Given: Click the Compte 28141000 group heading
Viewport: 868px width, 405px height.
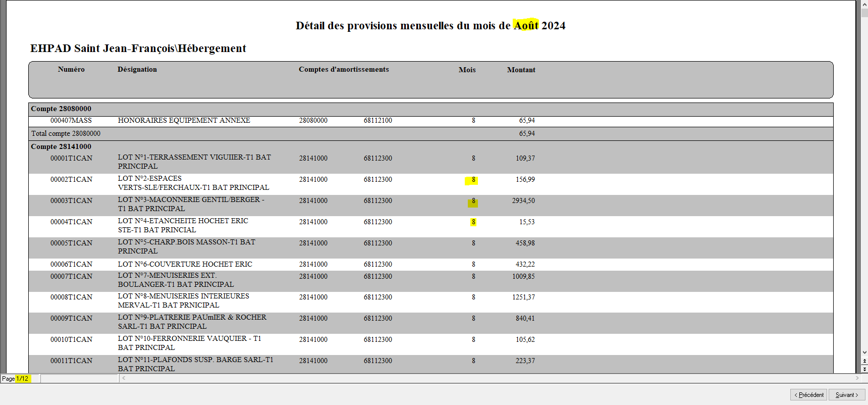Looking at the screenshot, I should coord(61,147).
